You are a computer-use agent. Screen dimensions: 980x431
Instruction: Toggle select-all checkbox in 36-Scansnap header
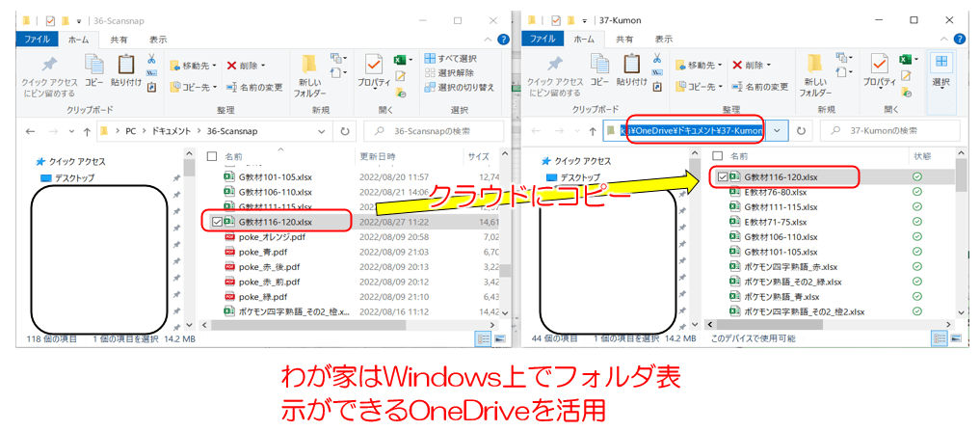point(212,156)
